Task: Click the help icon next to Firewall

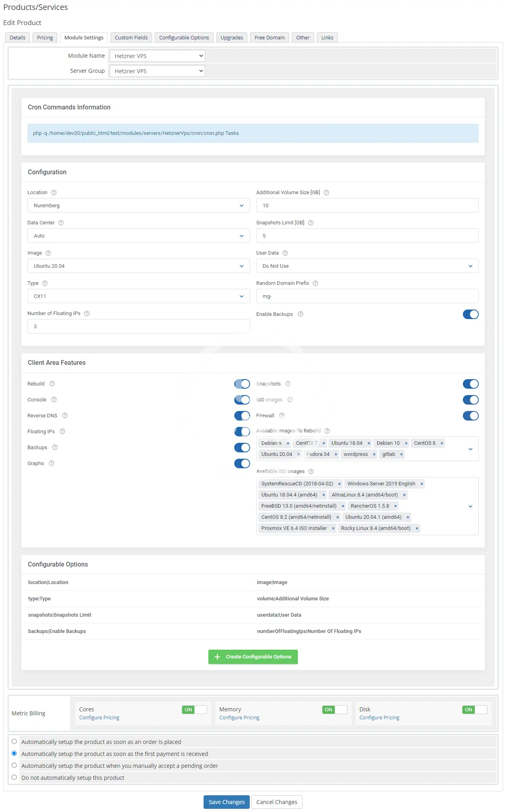Action: tap(282, 415)
